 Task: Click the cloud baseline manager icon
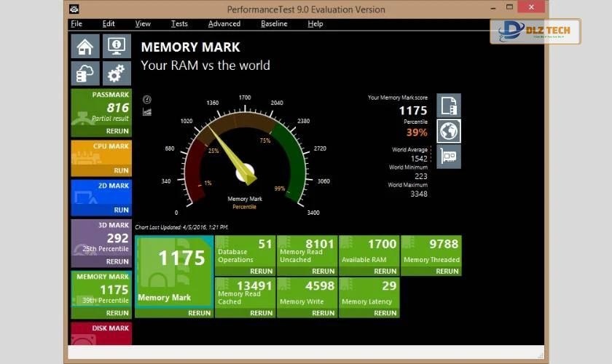(x=85, y=74)
